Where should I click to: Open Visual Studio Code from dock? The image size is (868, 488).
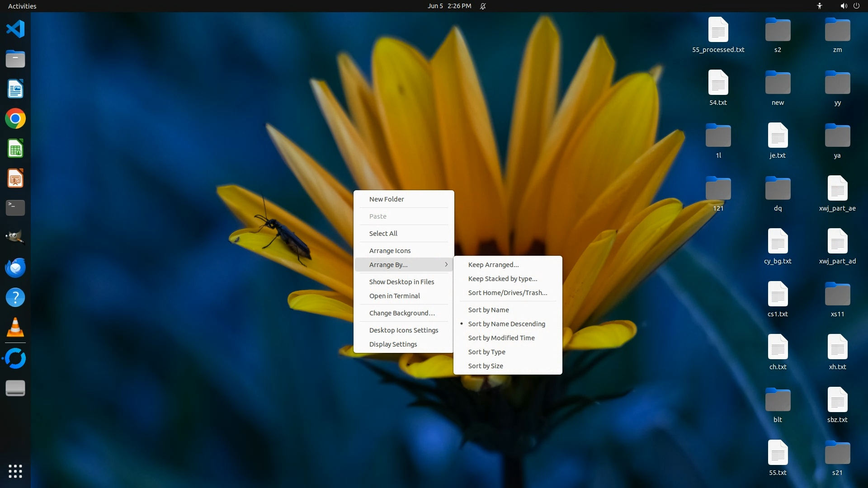pyautogui.click(x=15, y=29)
